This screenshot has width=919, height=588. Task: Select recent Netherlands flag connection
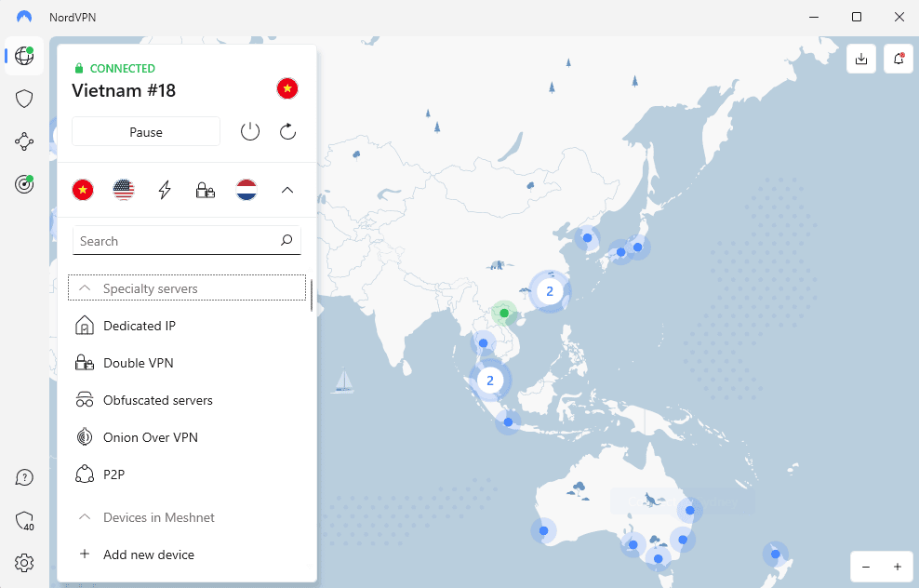246,190
